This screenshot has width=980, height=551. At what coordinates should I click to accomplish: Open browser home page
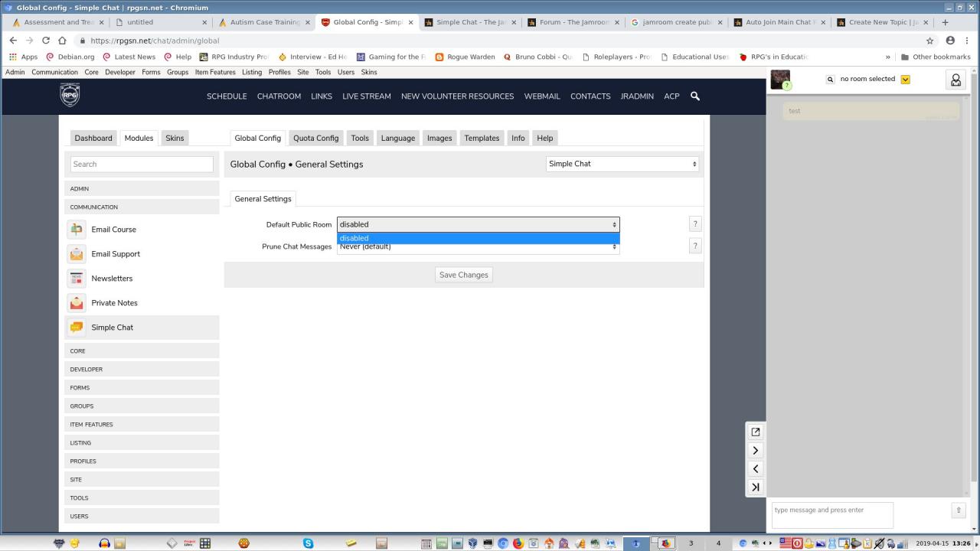(63, 41)
